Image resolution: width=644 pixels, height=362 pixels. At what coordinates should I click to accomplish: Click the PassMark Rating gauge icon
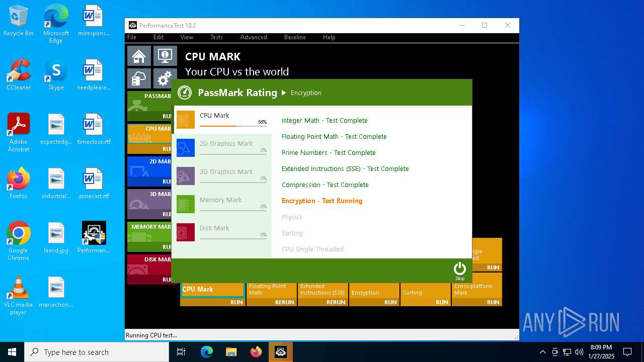coord(185,93)
